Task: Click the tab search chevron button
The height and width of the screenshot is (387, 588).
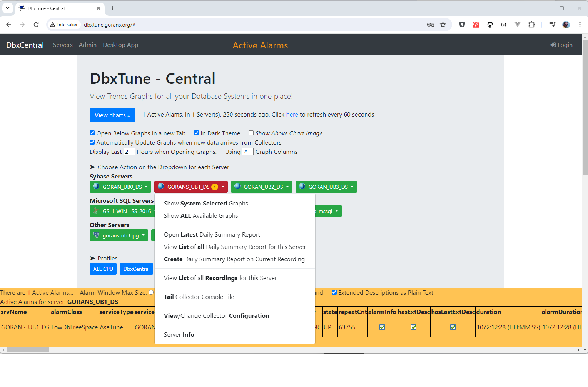Action: pos(7,8)
